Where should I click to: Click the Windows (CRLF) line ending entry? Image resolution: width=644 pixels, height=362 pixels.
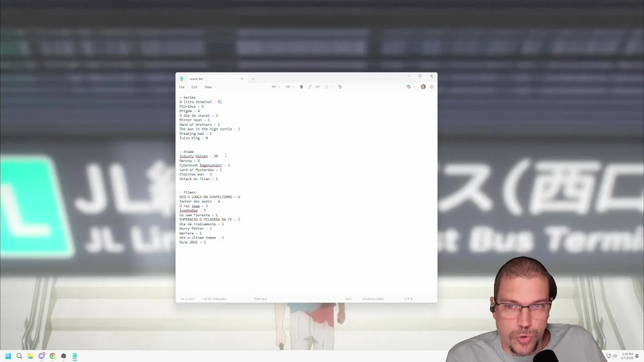pyautogui.click(x=373, y=299)
